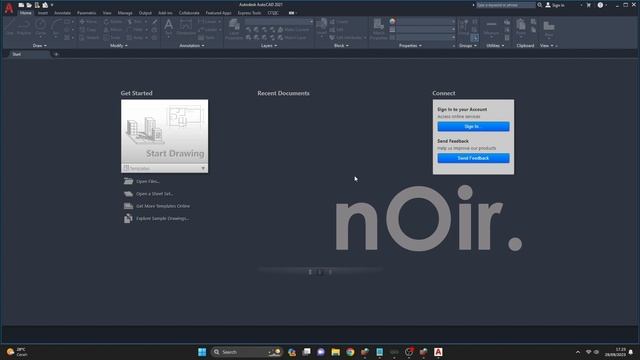Switch to the Annotate ribbon tab
The width and height of the screenshot is (640, 360).
[62, 13]
